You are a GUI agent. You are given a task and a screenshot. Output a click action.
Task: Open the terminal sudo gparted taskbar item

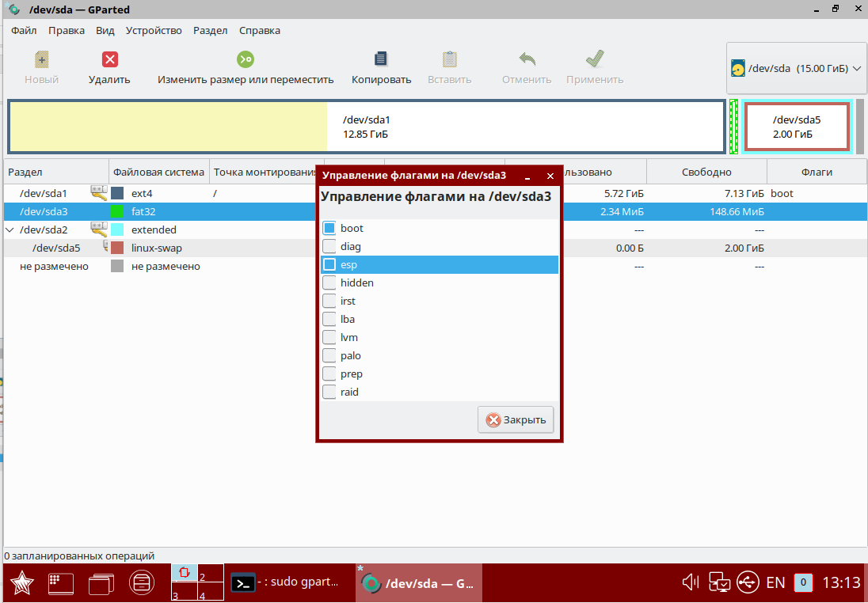pyautogui.click(x=286, y=583)
